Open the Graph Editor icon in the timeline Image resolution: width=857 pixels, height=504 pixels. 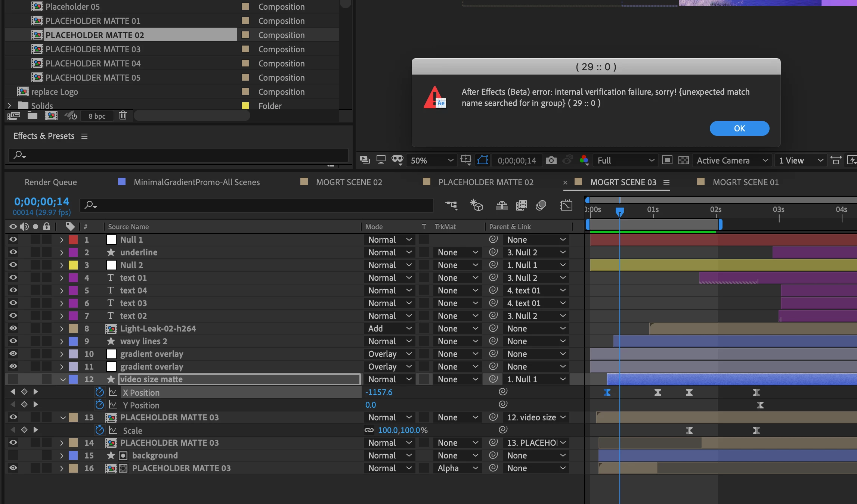tap(566, 205)
